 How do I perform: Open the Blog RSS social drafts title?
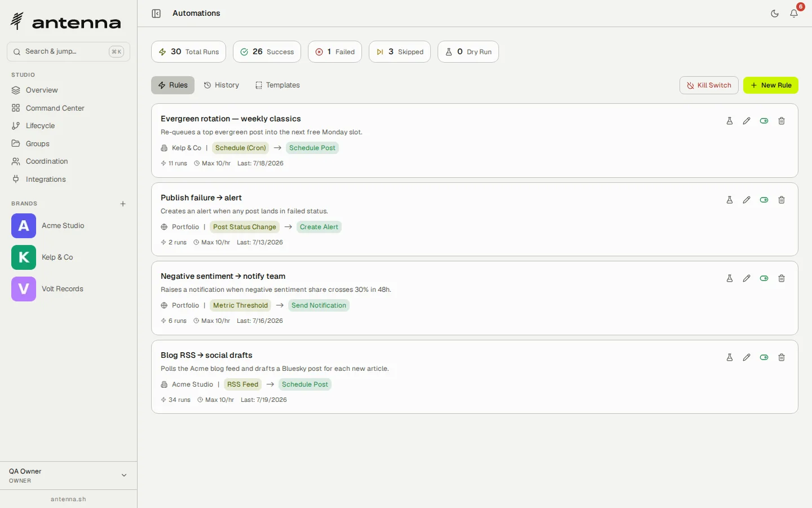pyautogui.click(x=206, y=356)
